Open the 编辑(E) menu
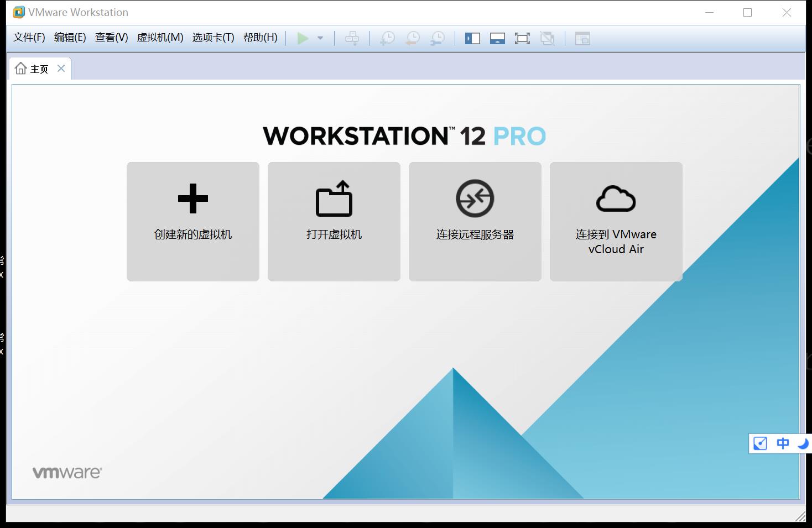Image resolution: width=812 pixels, height=528 pixels. pos(70,38)
